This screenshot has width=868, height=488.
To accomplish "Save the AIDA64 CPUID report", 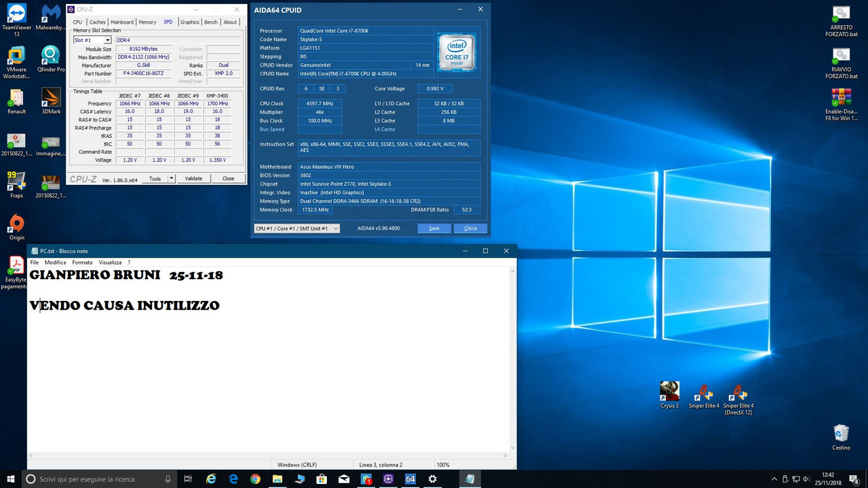I will tap(433, 228).
